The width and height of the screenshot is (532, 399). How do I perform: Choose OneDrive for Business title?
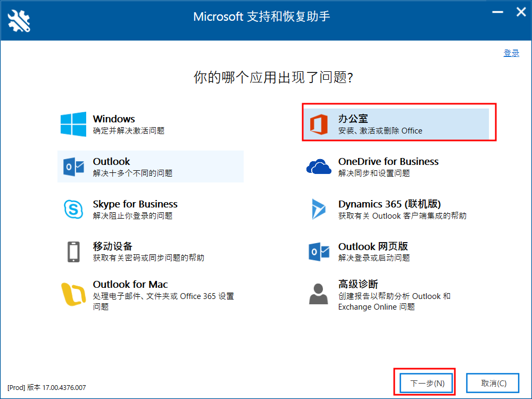tap(388, 161)
